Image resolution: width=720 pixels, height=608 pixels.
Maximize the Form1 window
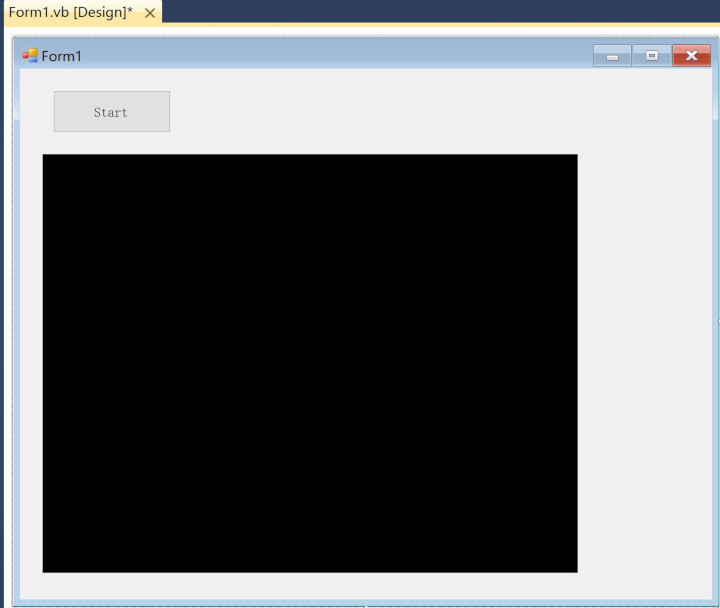652,56
